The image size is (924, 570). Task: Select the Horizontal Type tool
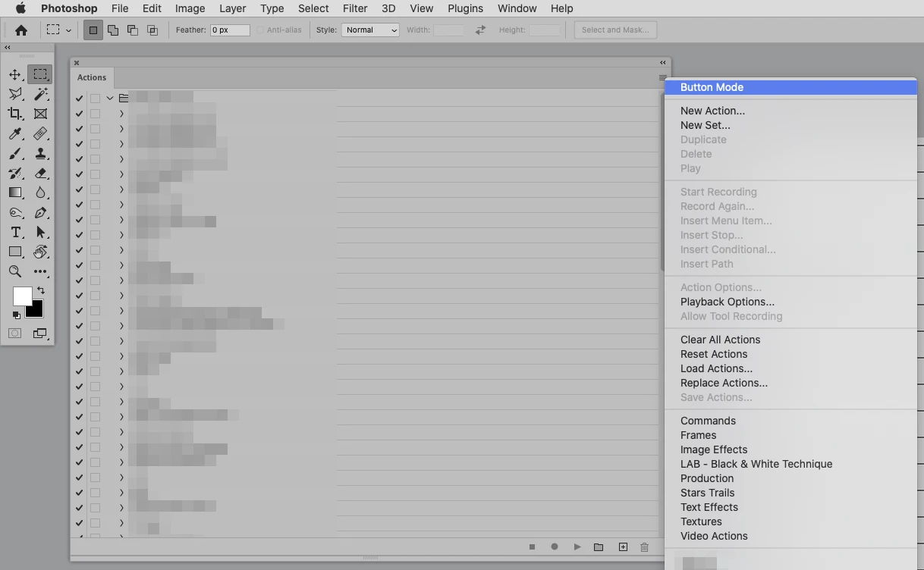(x=15, y=233)
